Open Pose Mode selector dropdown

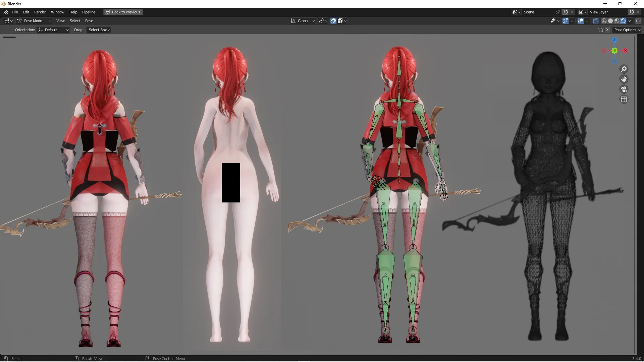(34, 21)
